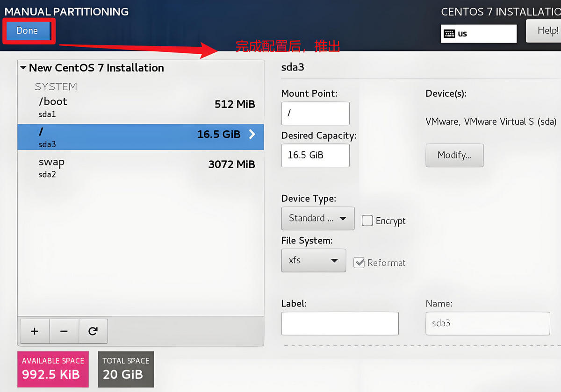Click the chevron on 16.5 GiB row
This screenshot has height=392, width=561.
(x=252, y=135)
